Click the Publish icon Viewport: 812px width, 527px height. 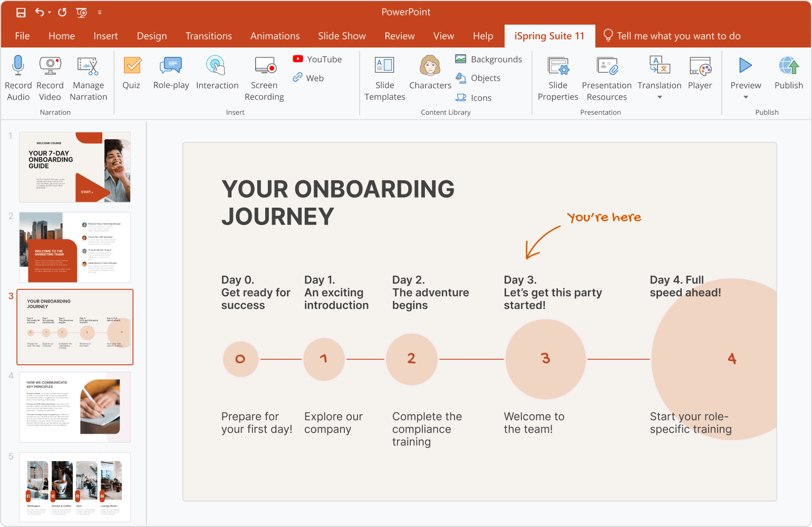pos(788,66)
